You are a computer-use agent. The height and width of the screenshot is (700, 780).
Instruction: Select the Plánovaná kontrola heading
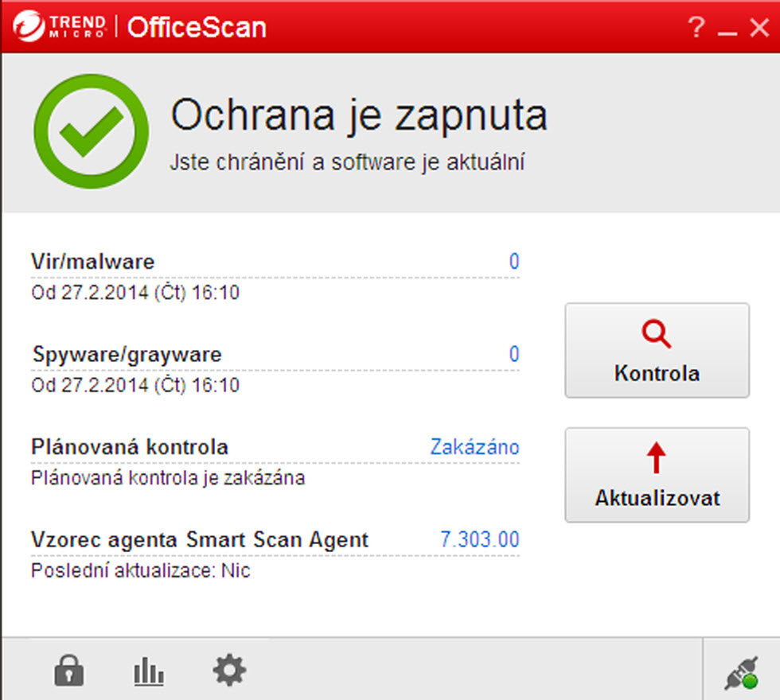coord(130,447)
